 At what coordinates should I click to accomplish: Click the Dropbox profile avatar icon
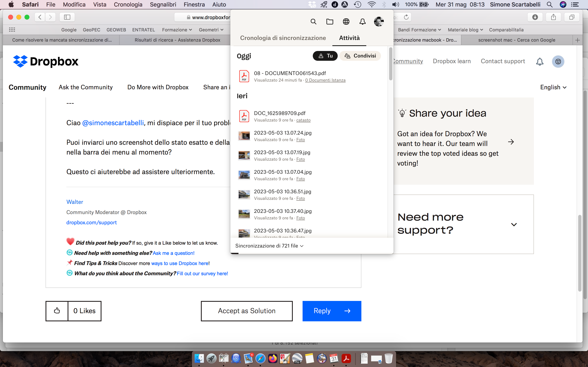point(379,22)
